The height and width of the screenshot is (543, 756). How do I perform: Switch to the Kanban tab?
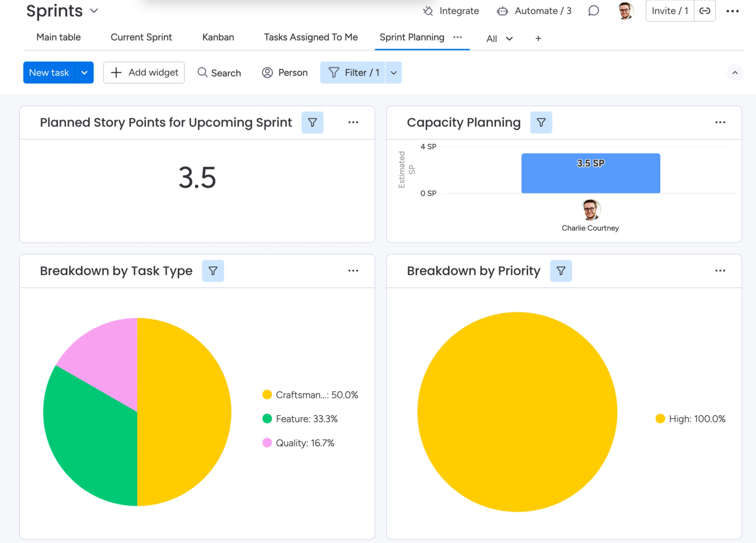tap(218, 37)
